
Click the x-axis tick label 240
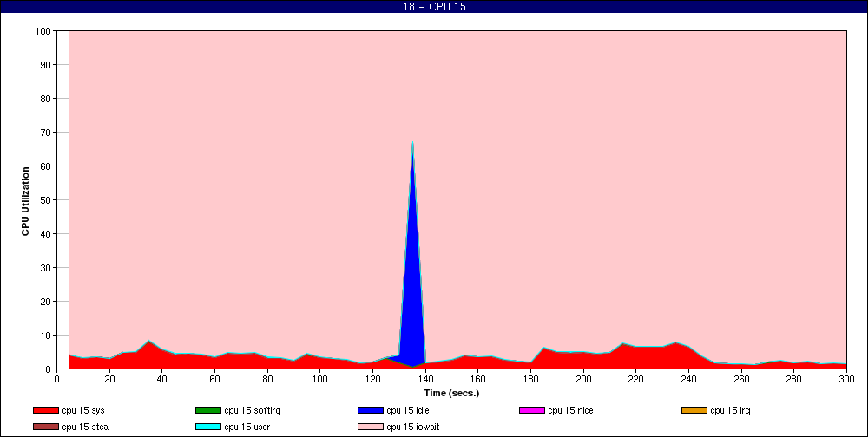point(688,380)
